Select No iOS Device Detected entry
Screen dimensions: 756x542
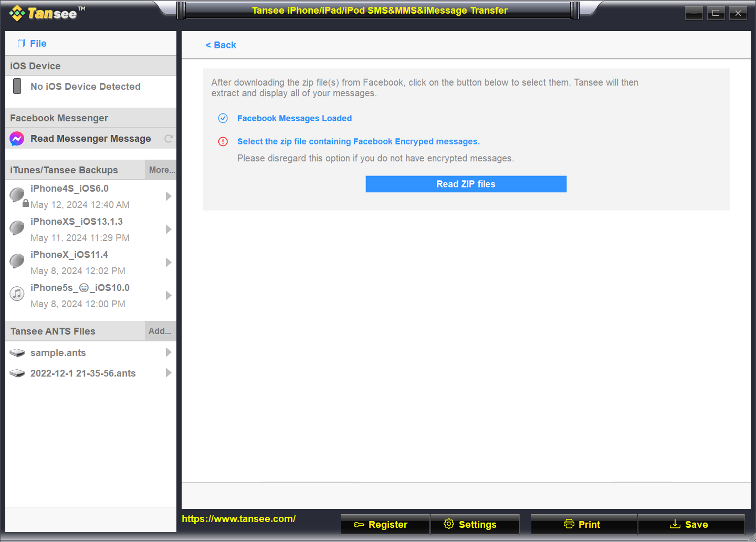(x=86, y=87)
